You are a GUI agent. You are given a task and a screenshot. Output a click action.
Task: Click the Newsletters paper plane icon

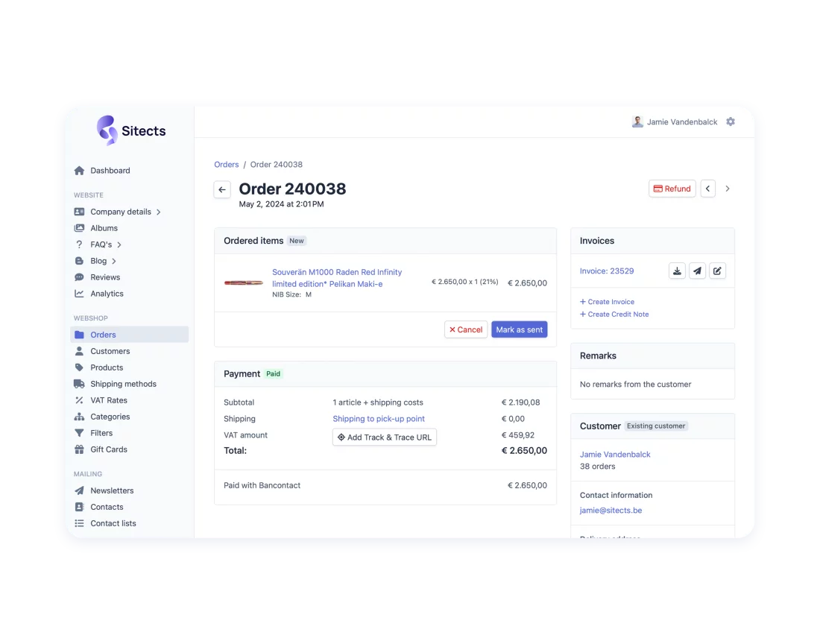point(79,490)
